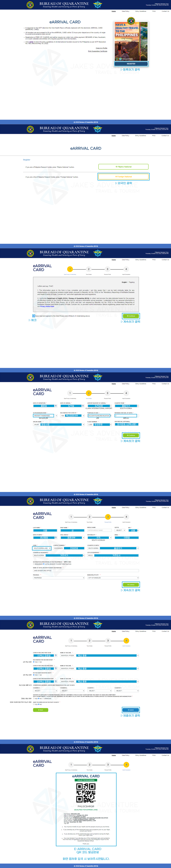Click the BOQ seal logo on the landing page header

[x=30, y=5]
